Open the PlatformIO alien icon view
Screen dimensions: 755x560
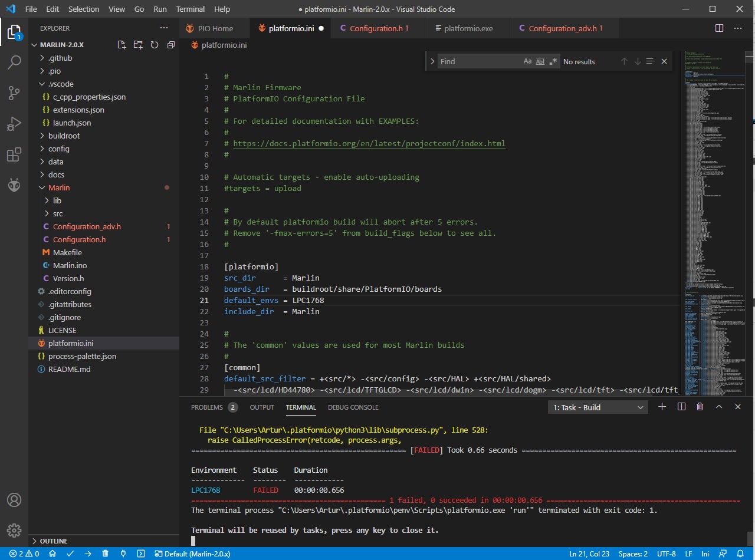pyautogui.click(x=14, y=186)
